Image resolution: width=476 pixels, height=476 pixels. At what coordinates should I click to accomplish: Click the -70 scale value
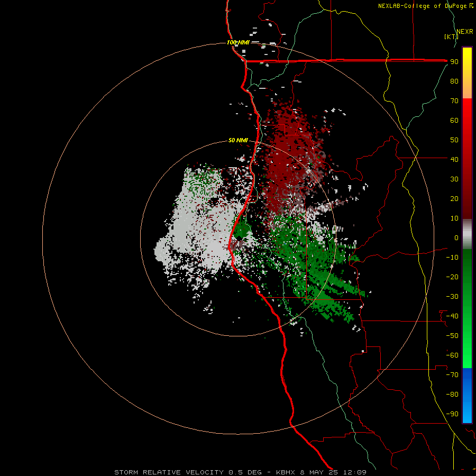[452, 375]
